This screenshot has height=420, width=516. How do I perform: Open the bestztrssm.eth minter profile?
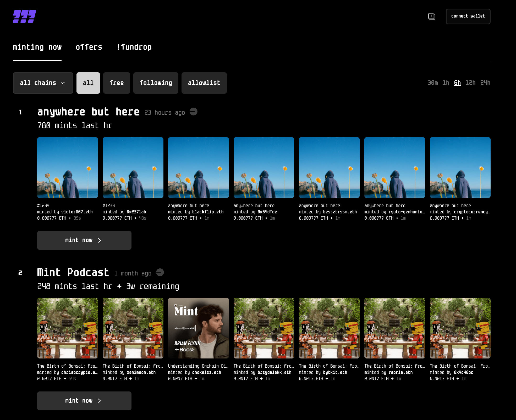tap(340, 212)
